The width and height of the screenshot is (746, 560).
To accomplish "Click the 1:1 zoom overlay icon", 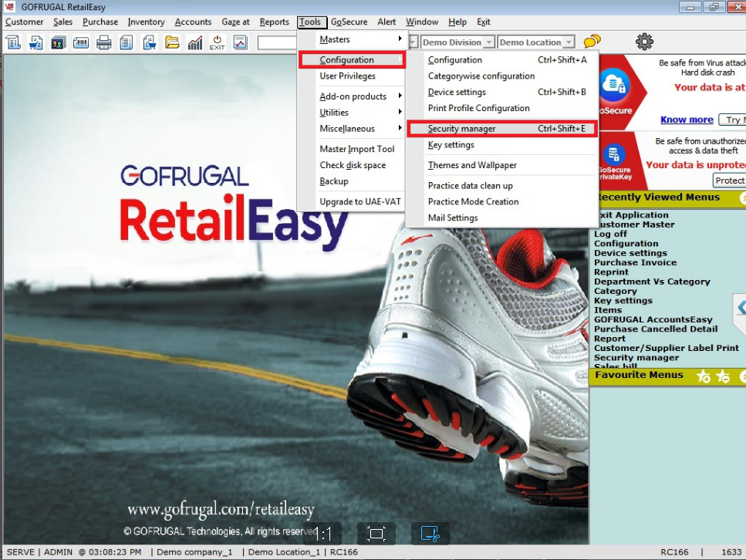I will (323, 534).
